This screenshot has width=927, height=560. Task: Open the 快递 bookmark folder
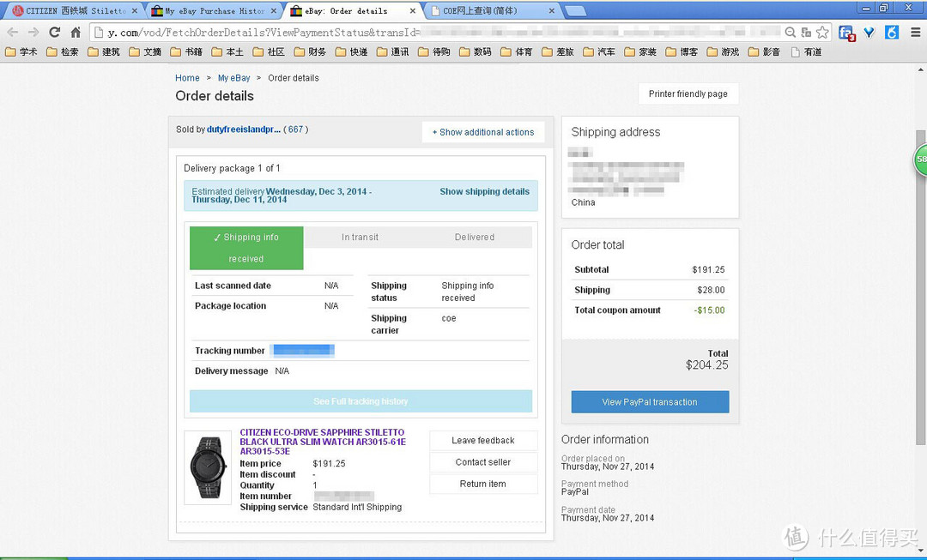[x=352, y=52]
